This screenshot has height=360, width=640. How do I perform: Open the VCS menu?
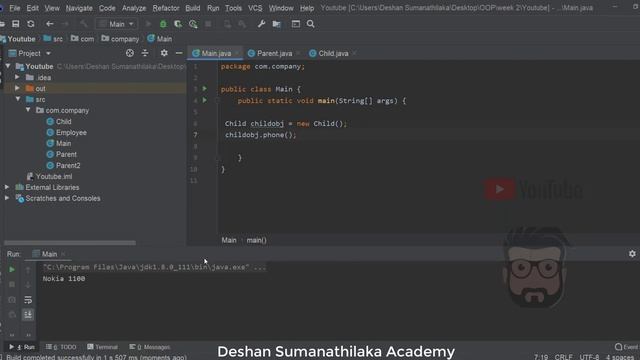(255, 8)
